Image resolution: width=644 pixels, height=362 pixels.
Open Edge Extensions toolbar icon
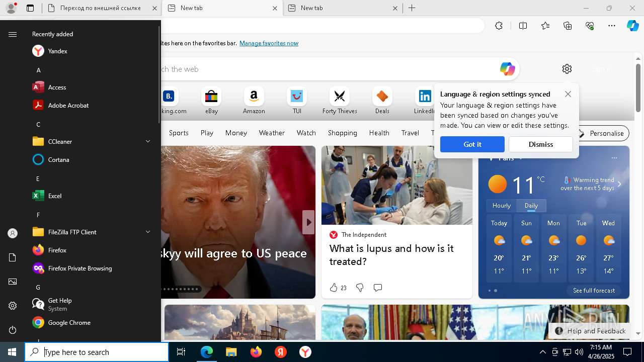pos(499,26)
